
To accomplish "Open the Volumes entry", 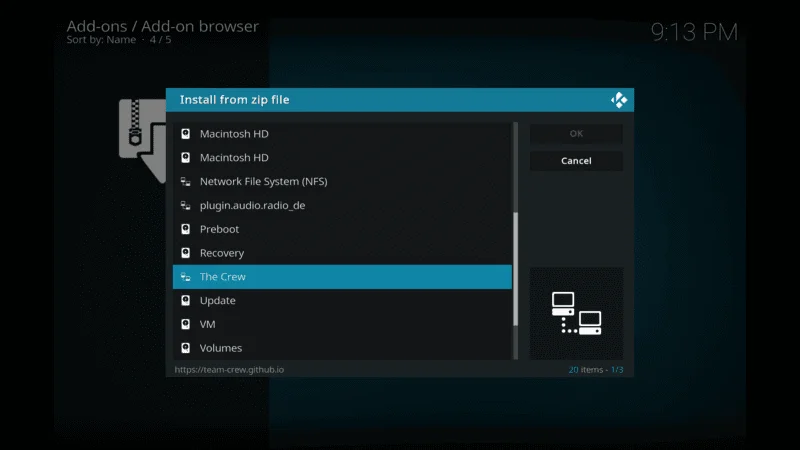I will point(342,348).
